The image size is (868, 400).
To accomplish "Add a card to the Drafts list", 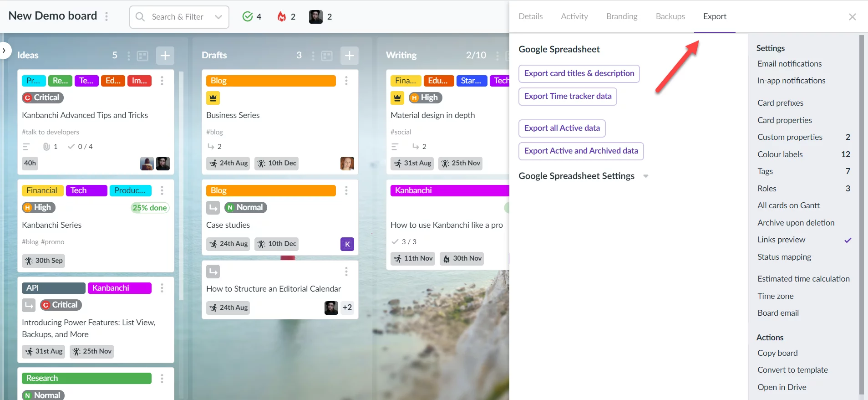I will (x=350, y=56).
